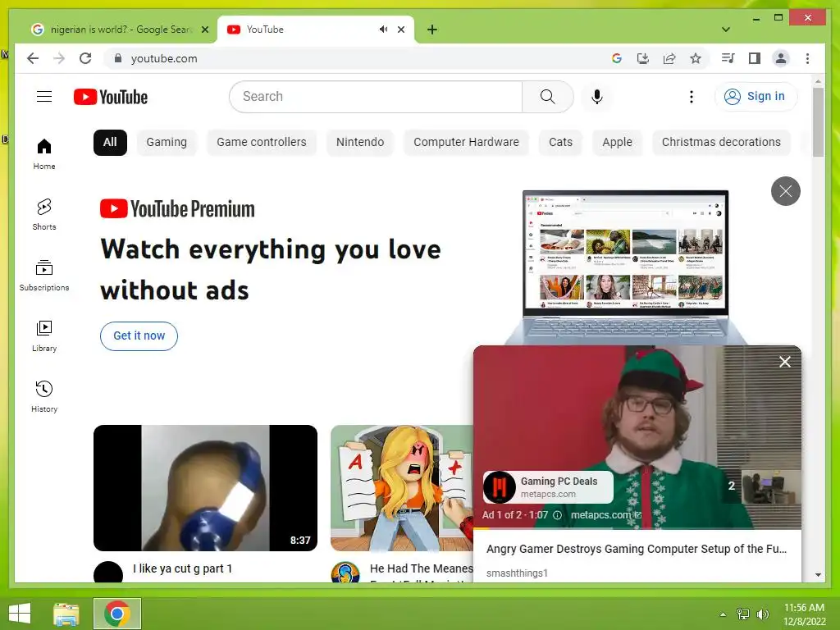Click the YouTube search field
840x630 pixels.
coord(375,97)
